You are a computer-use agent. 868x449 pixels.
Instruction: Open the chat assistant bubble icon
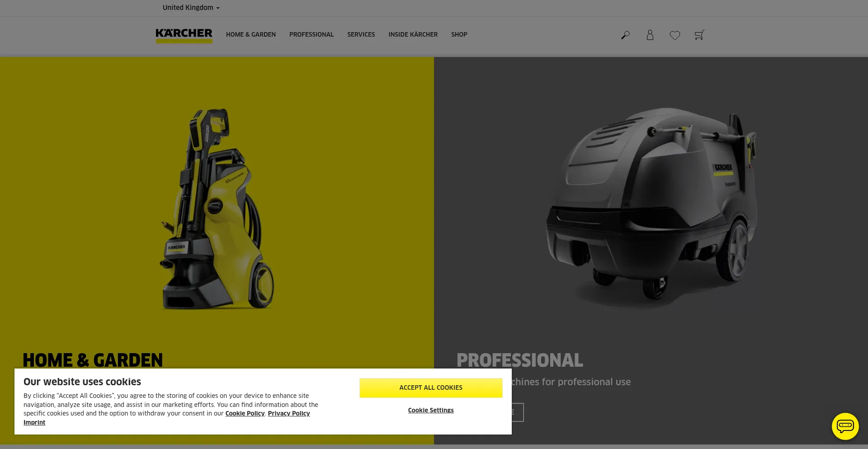(x=845, y=426)
